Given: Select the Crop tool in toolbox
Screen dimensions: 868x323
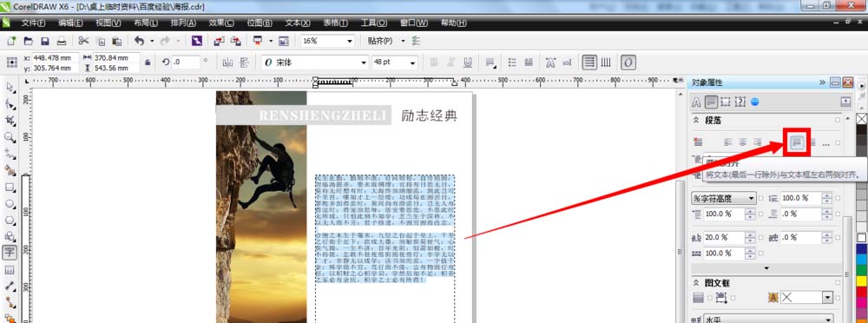Looking at the screenshot, I should click(x=10, y=121).
